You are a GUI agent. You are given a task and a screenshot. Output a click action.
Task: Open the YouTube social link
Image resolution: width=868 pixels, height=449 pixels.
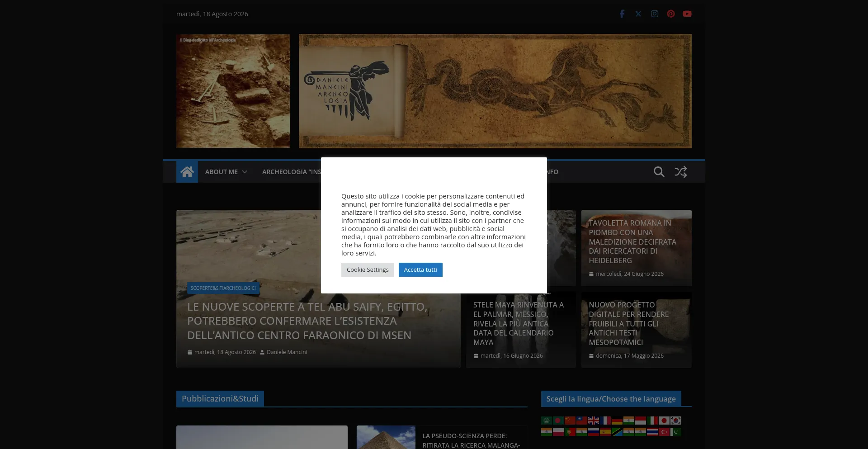[687, 14]
